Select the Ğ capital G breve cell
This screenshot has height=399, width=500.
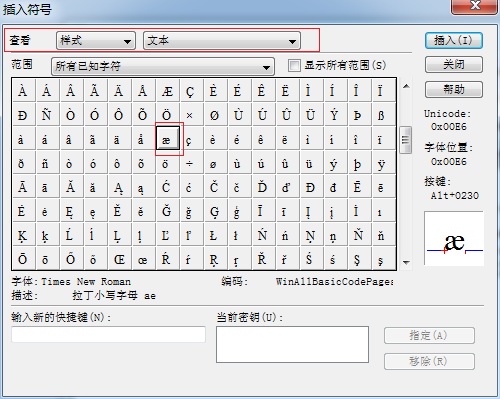point(168,211)
